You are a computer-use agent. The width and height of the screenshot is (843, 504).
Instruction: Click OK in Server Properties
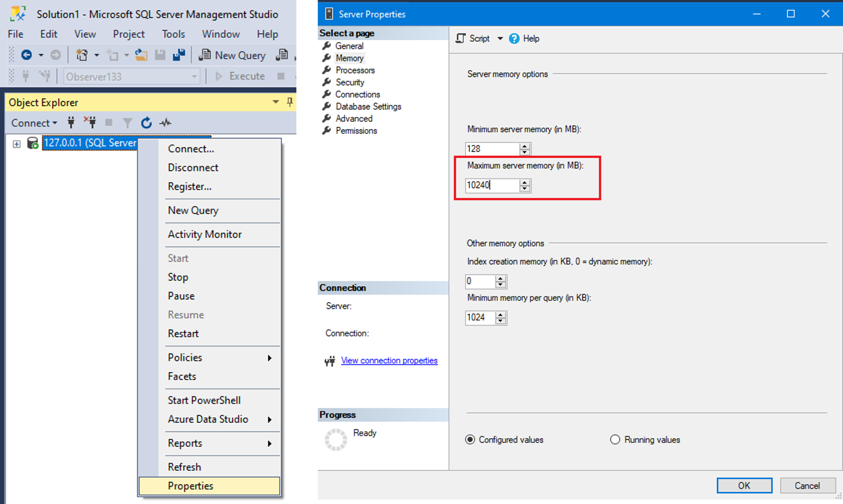(x=744, y=486)
